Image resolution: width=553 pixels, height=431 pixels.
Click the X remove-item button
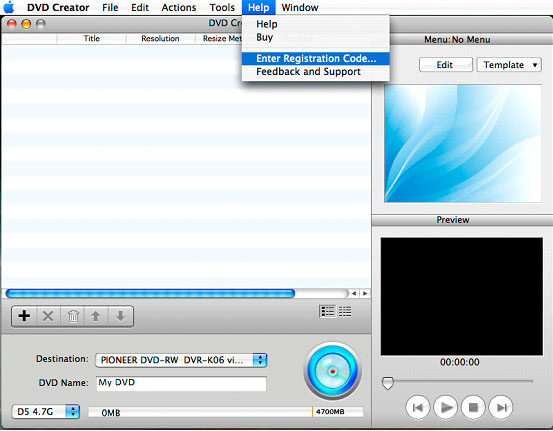tap(48, 316)
